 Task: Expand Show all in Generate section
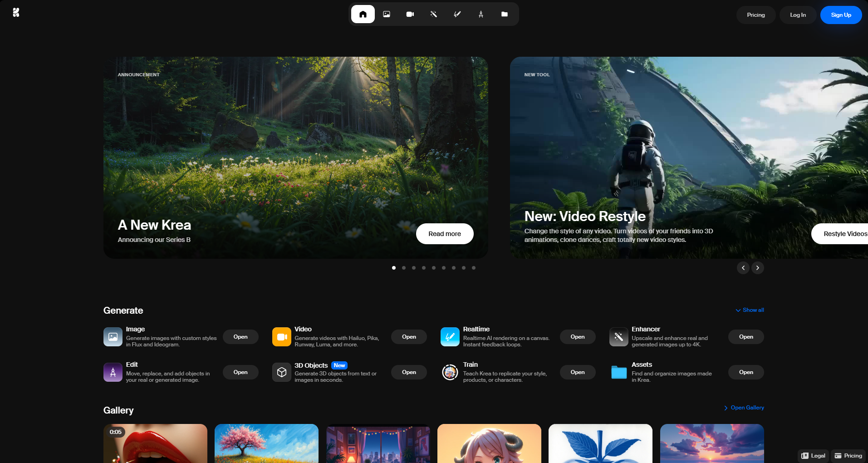point(750,310)
